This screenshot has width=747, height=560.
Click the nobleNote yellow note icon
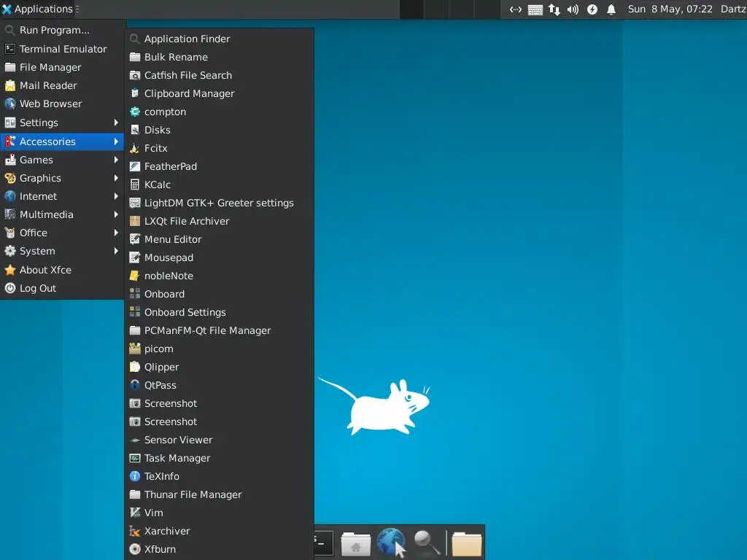pos(135,276)
